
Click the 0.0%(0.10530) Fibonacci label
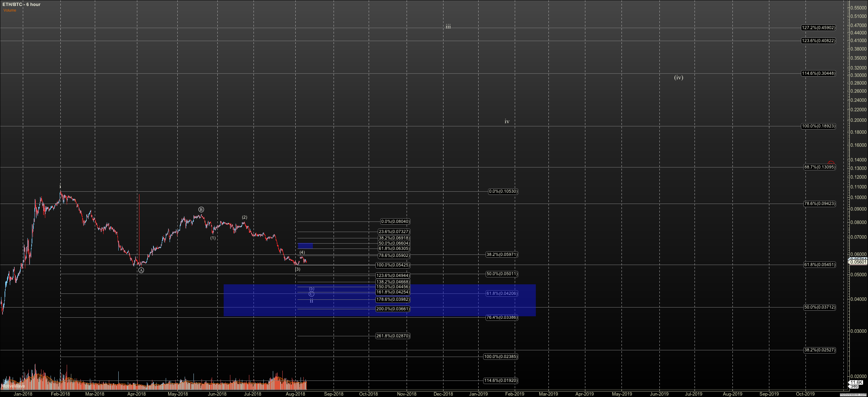503,191
